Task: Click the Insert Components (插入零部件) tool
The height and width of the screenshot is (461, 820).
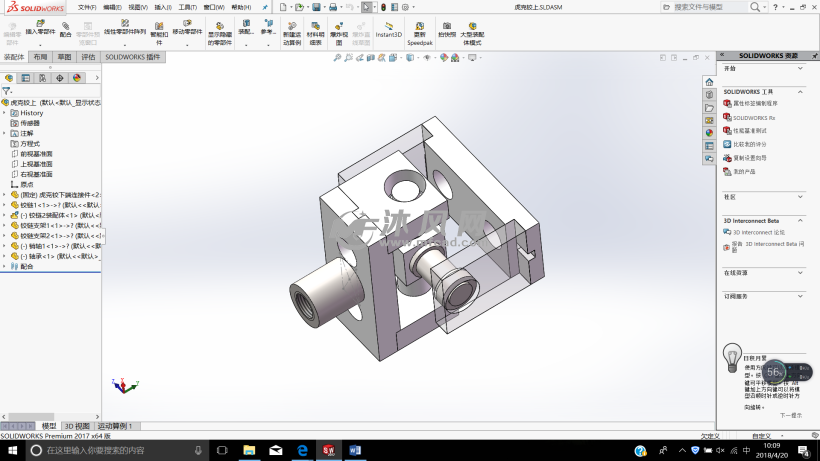Action: (x=40, y=28)
